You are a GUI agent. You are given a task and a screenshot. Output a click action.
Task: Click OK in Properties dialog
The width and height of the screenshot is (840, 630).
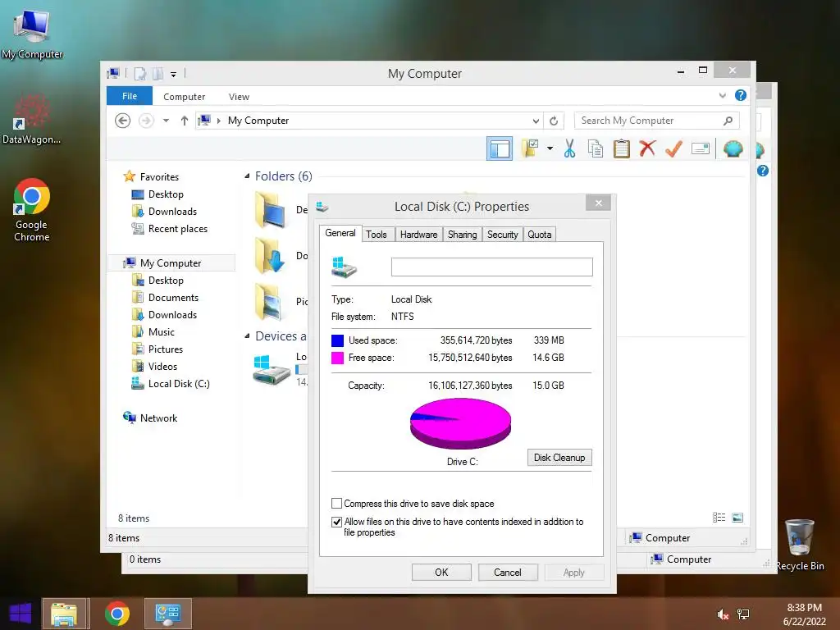(441, 572)
